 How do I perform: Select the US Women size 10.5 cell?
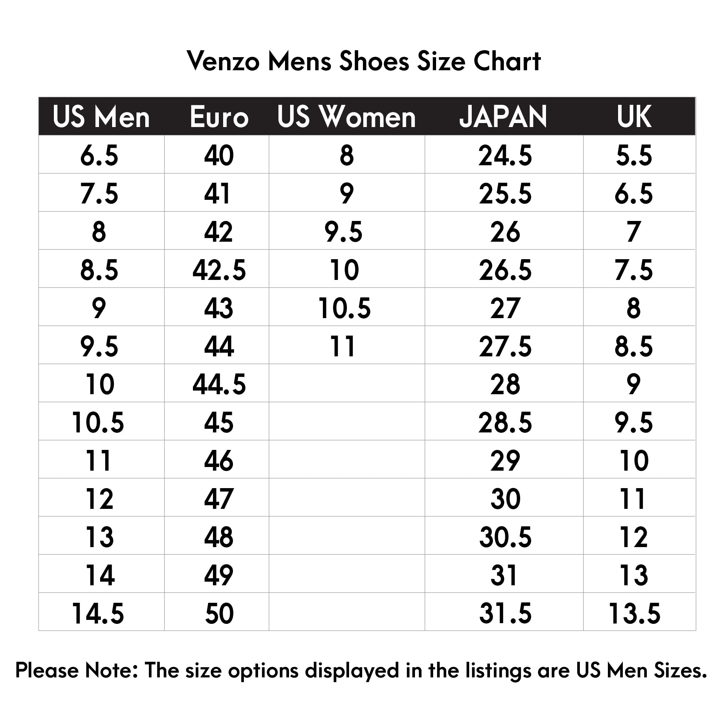[x=344, y=308]
